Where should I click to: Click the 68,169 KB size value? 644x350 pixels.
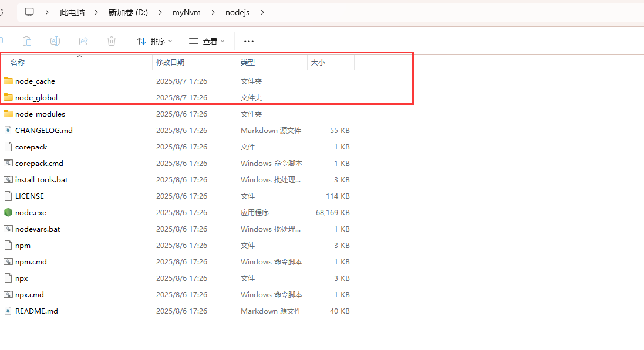(333, 213)
